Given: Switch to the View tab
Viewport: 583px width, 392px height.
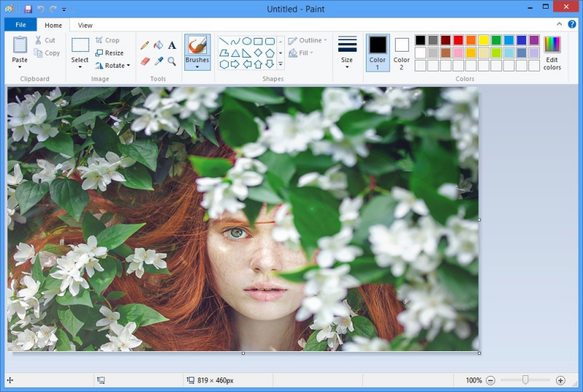Looking at the screenshot, I should tap(85, 26).
